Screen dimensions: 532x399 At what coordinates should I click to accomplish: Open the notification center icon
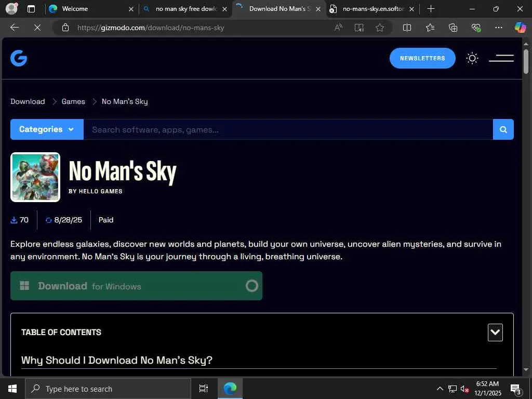click(516, 389)
